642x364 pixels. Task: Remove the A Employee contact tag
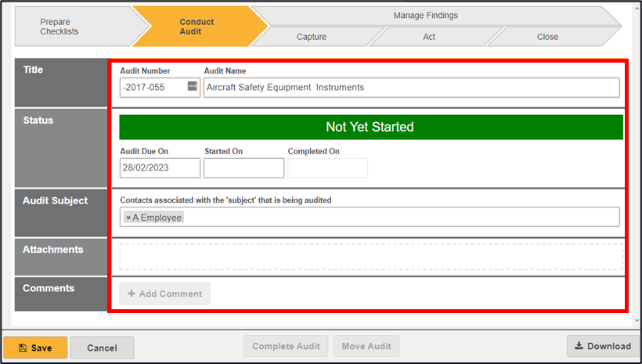[x=128, y=218]
